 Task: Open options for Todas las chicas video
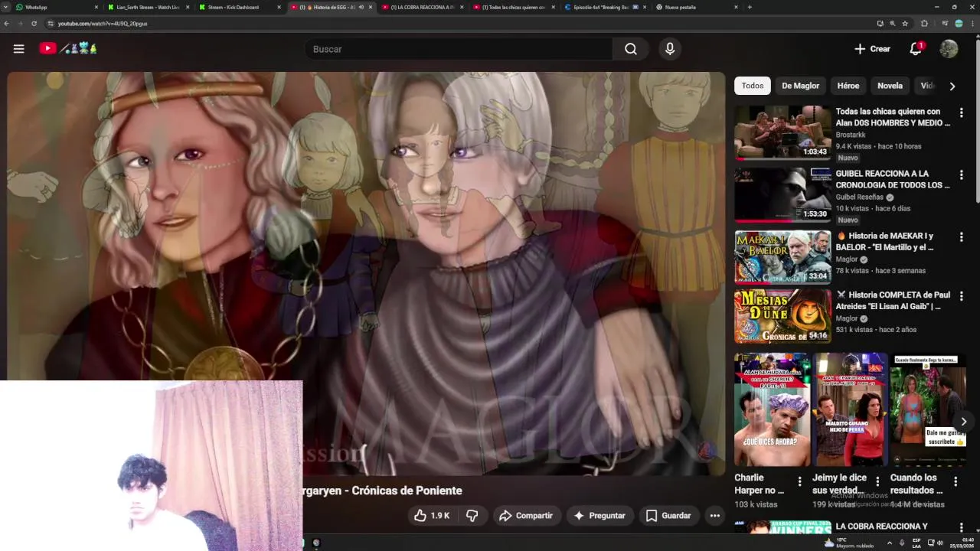(x=961, y=112)
